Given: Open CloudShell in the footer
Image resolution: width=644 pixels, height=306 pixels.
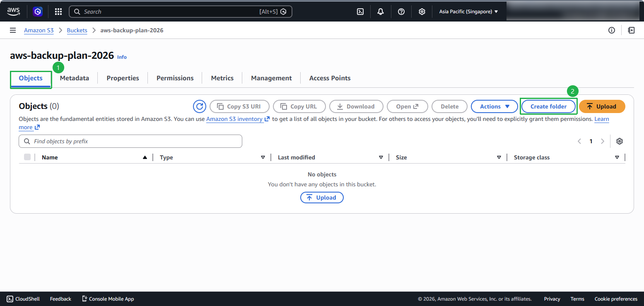Looking at the screenshot, I should point(23,299).
